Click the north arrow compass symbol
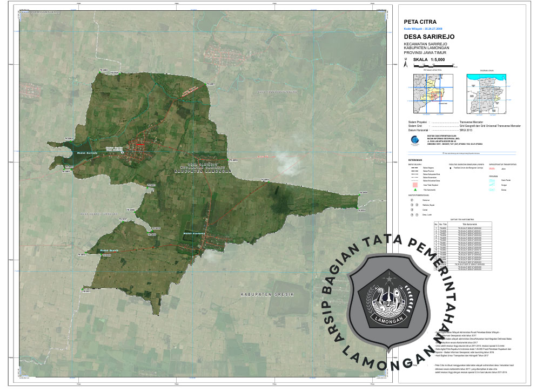 [406, 65]
